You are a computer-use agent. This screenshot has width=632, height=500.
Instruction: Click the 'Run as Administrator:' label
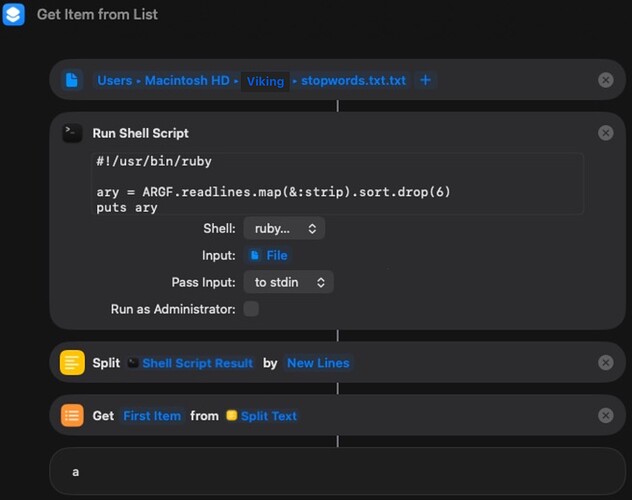click(x=173, y=309)
